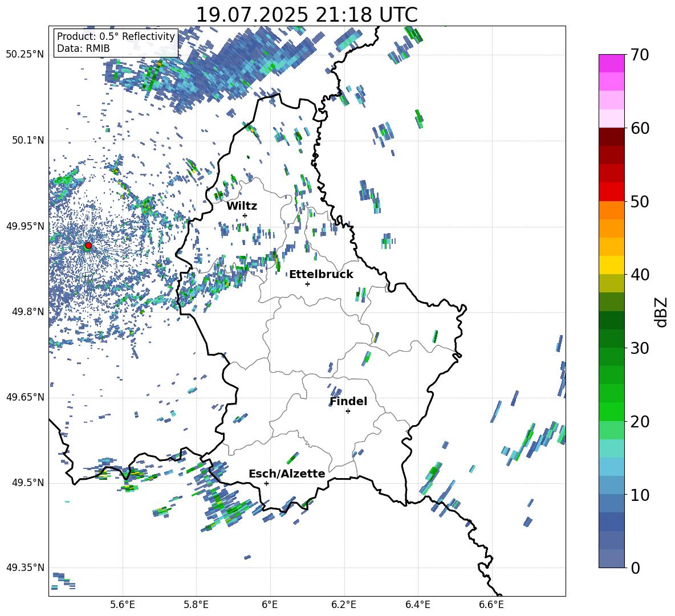
Task: Click the 49.35°N latitude label
Action: [x=25, y=568]
